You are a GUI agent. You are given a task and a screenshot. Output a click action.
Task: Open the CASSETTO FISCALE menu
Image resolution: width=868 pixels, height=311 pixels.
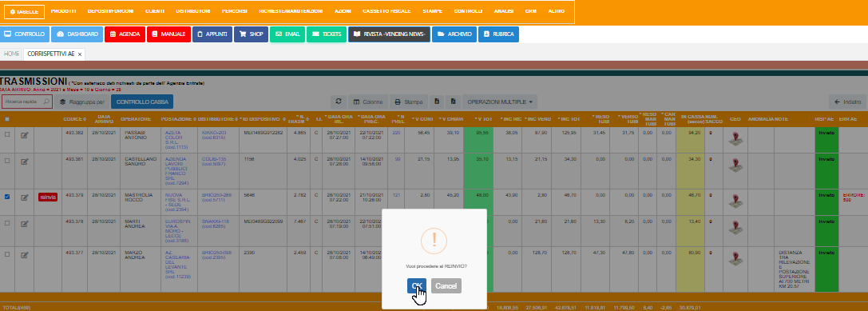pos(386,11)
